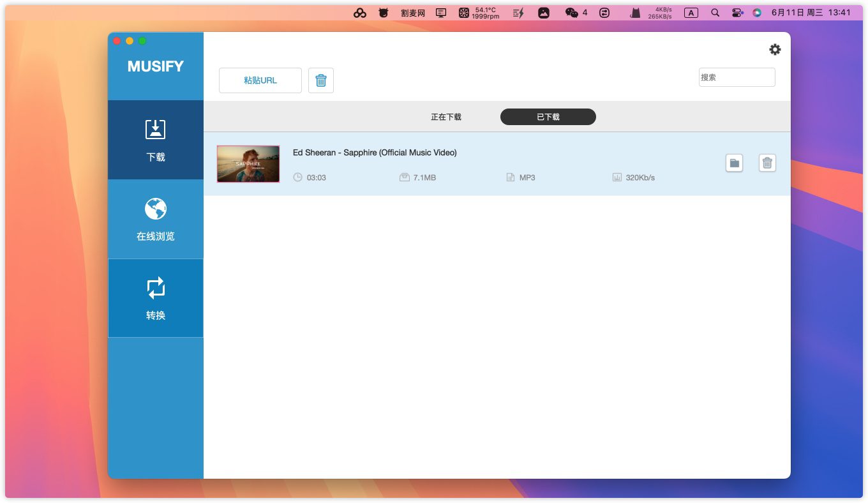Open the 转换 sidebar section

(x=156, y=298)
